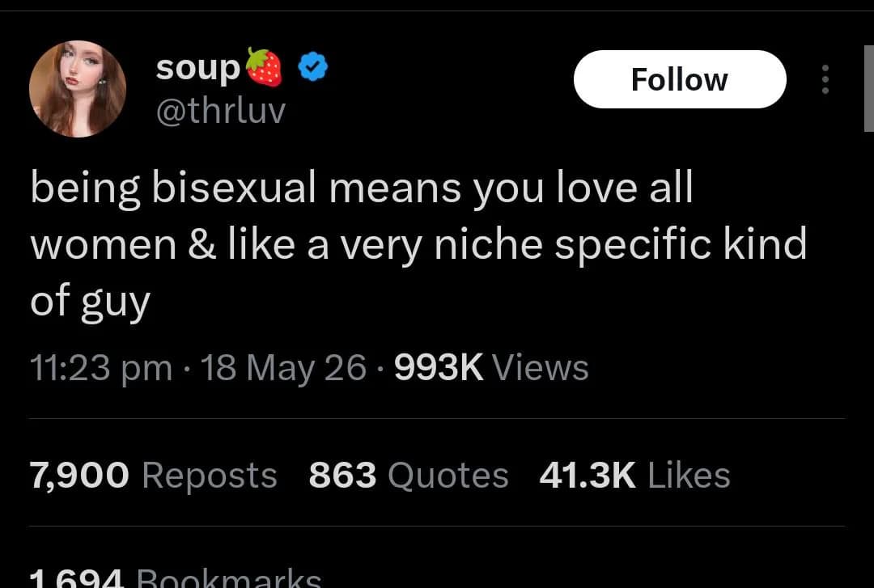
Task: View the 993K Views analytics
Action: (x=492, y=368)
